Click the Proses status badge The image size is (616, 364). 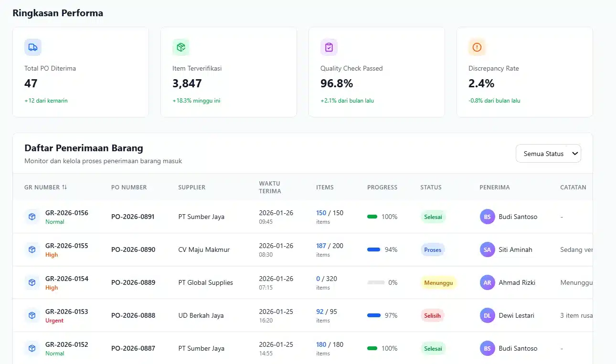(433, 250)
